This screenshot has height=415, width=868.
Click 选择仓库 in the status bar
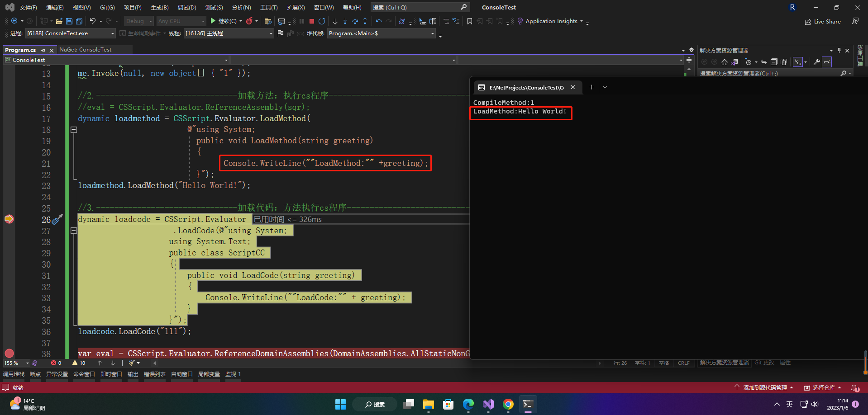[822, 388]
